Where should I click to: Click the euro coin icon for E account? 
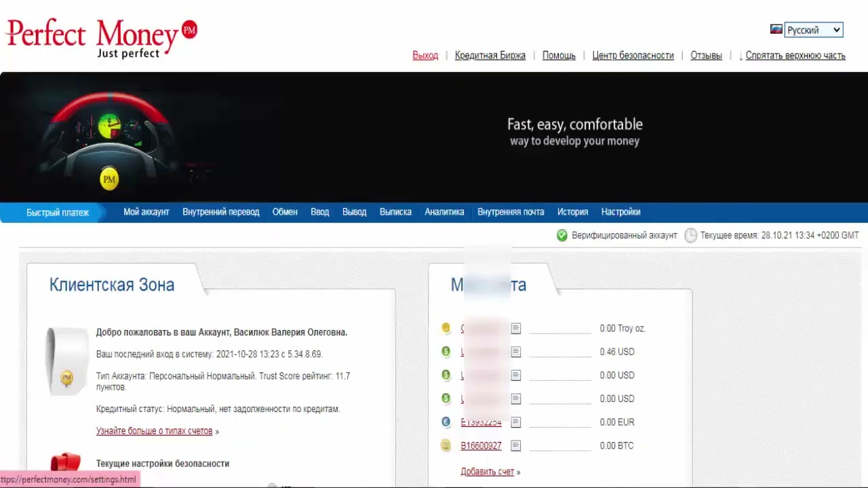coord(446,422)
